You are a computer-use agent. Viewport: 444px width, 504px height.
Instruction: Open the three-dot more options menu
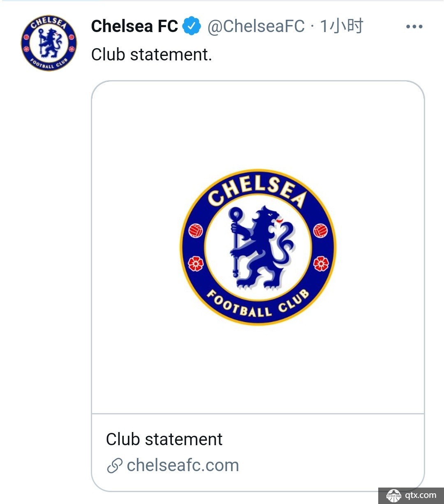coord(414,27)
